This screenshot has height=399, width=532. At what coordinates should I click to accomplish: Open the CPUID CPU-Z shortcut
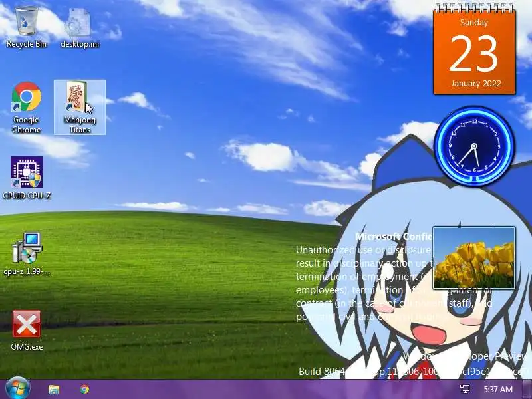point(27,178)
